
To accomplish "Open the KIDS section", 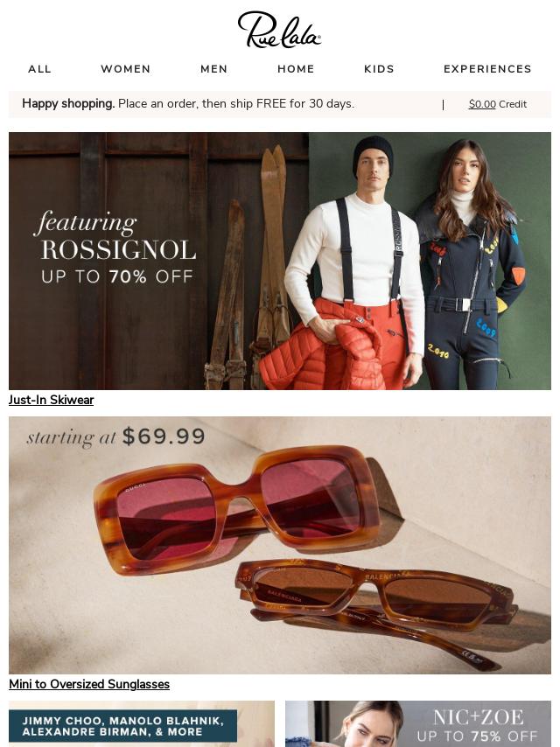I will [x=379, y=69].
